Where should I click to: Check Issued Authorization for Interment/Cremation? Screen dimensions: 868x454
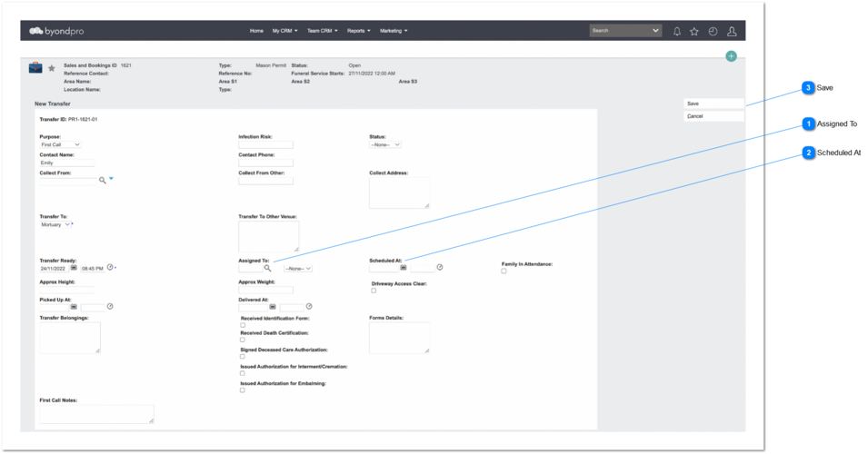pos(243,373)
